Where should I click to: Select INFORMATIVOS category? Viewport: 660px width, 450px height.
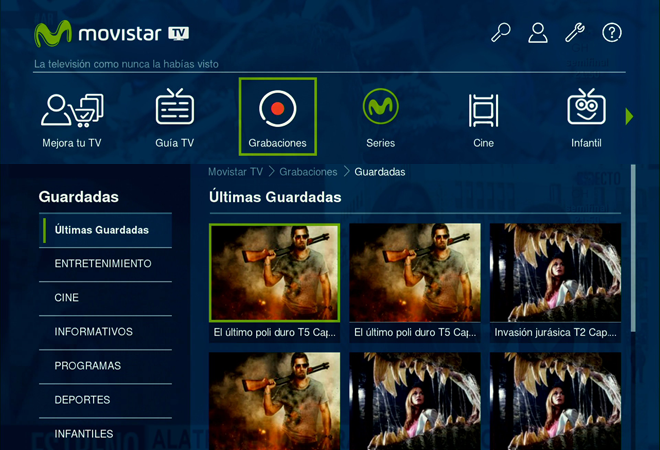pyautogui.click(x=105, y=332)
